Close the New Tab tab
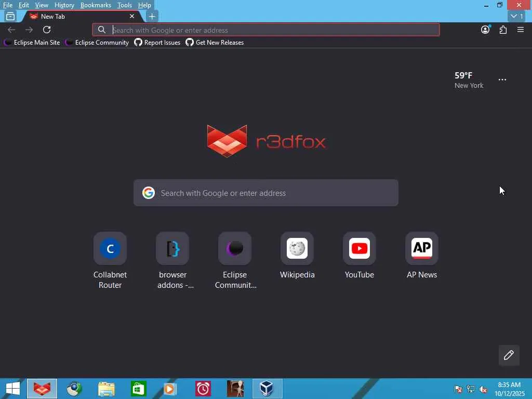Image resolution: width=532 pixels, height=399 pixels. [132, 16]
